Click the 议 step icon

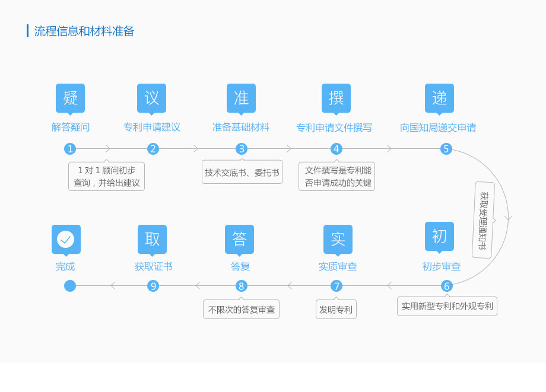click(x=151, y=98)
